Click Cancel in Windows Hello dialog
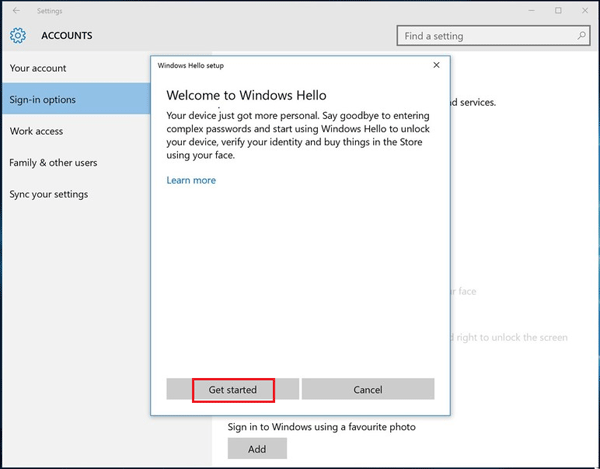Image resolution: width=600 pixels, height=469 pixels. pos(368,389)
